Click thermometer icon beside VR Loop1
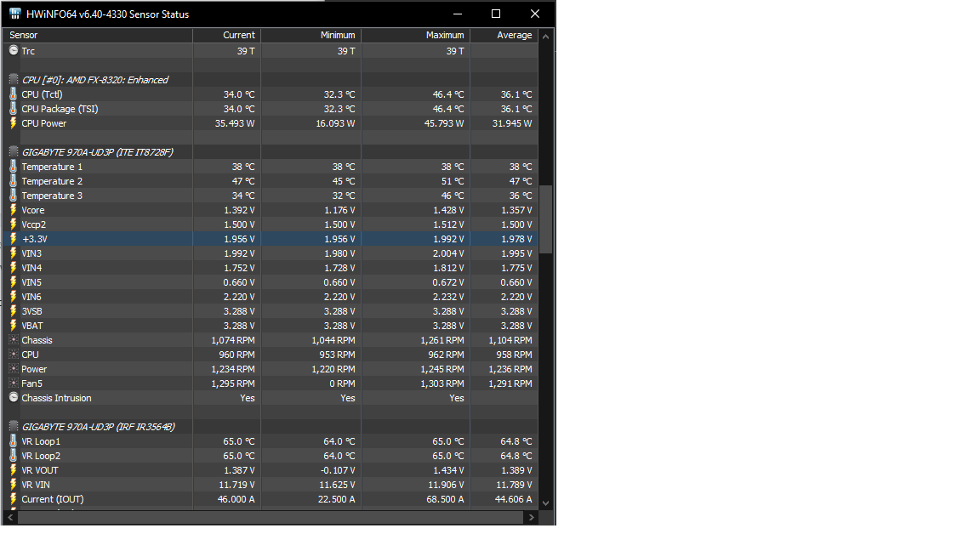This screenshot has width=980, height=551. pos(14,441)
